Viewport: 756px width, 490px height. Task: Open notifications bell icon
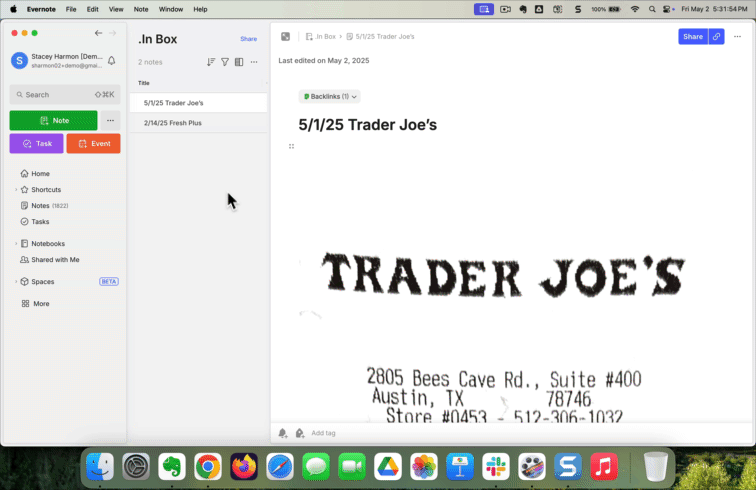tap(111, 61)
